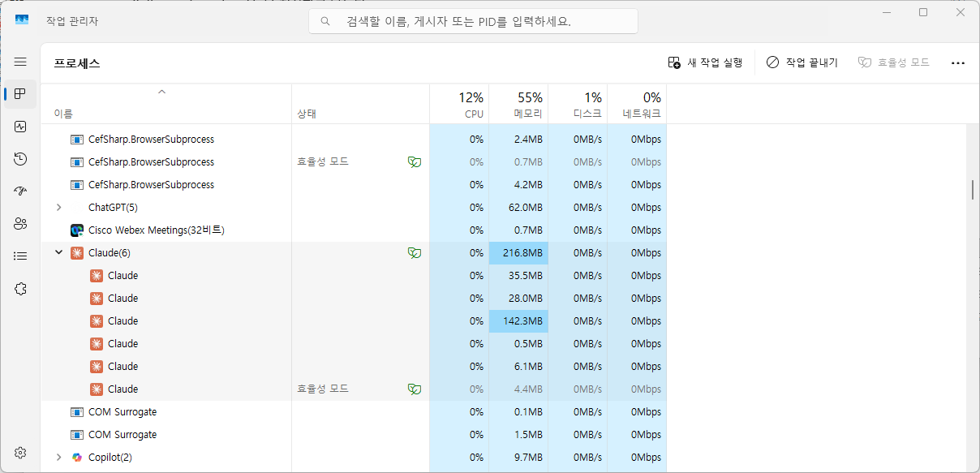980x473 pixels.
Task: Open Task Manager settings gear
Action: [x=21, y=452]
